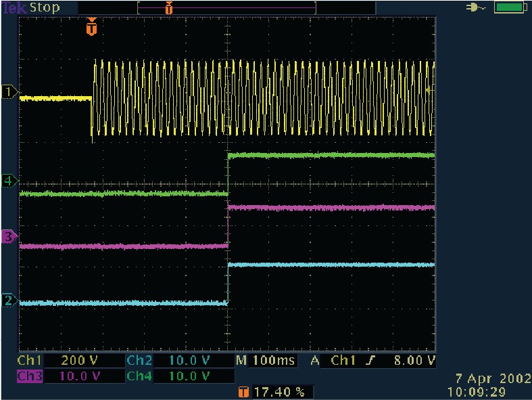This screenshot has width=532, height=400.
Task: Click the rising edge trigger slope icon
Action: click(370, 360)
